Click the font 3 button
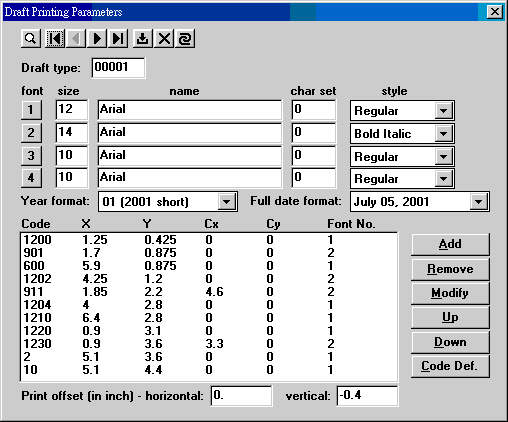 click(31, 156)
